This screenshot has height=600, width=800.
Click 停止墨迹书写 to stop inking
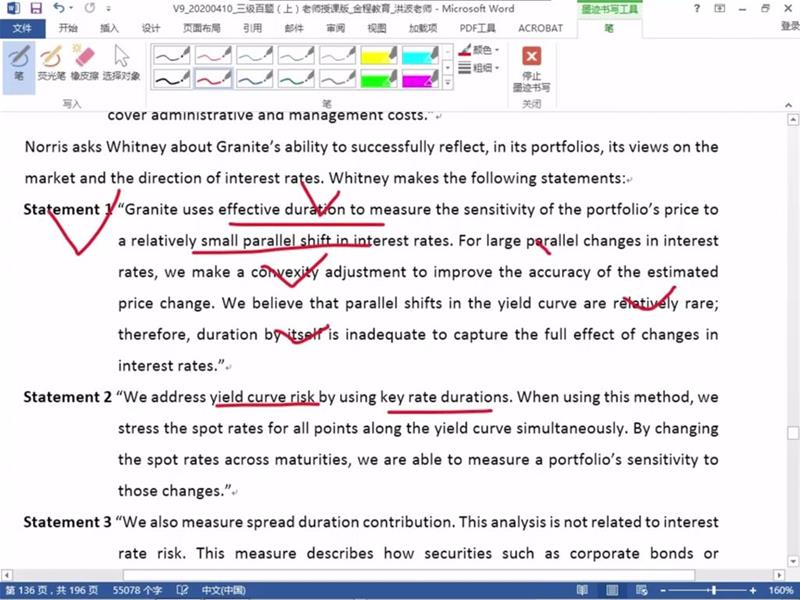[532, 67]
